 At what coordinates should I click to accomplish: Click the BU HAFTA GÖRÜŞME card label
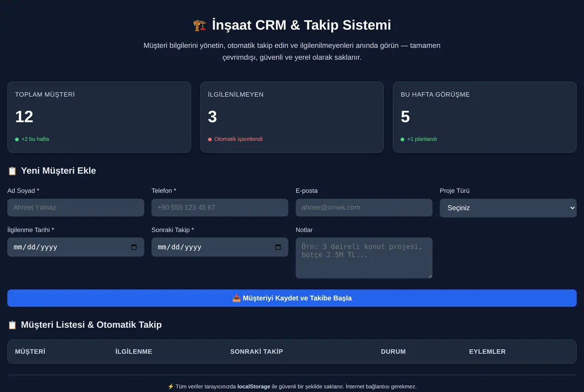435,94
